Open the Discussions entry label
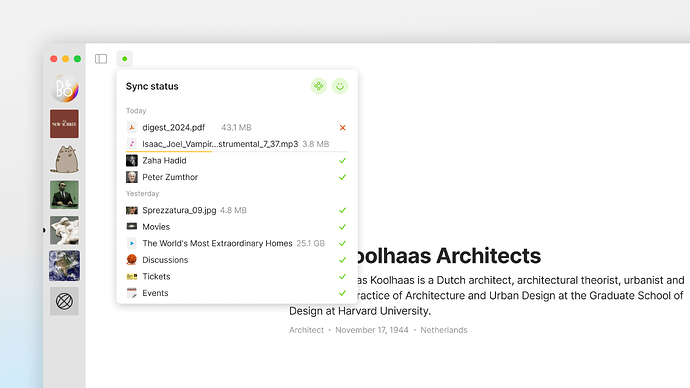The height and width of the screenshot is (388, 690). pyautogui.click(x=165, y=260)
